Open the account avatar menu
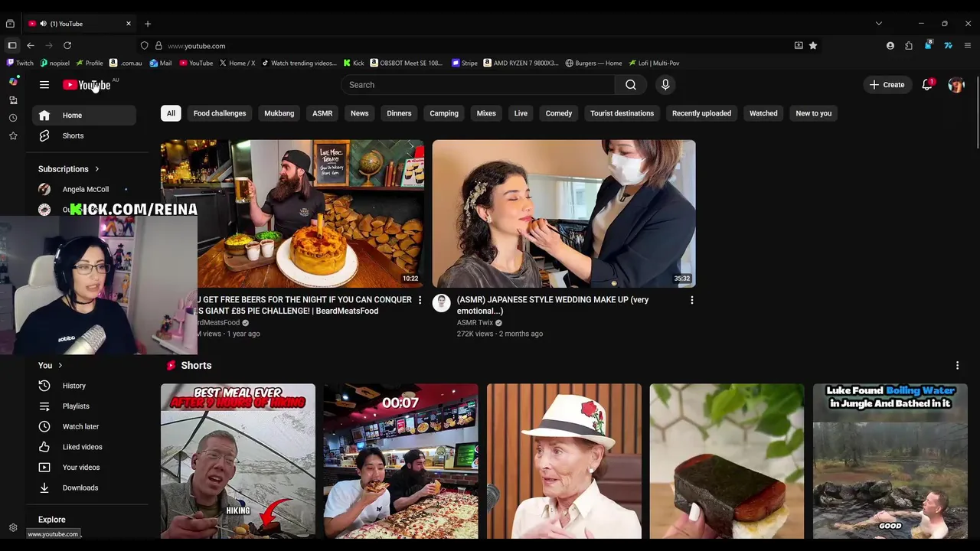 click(x=956, y=85)
